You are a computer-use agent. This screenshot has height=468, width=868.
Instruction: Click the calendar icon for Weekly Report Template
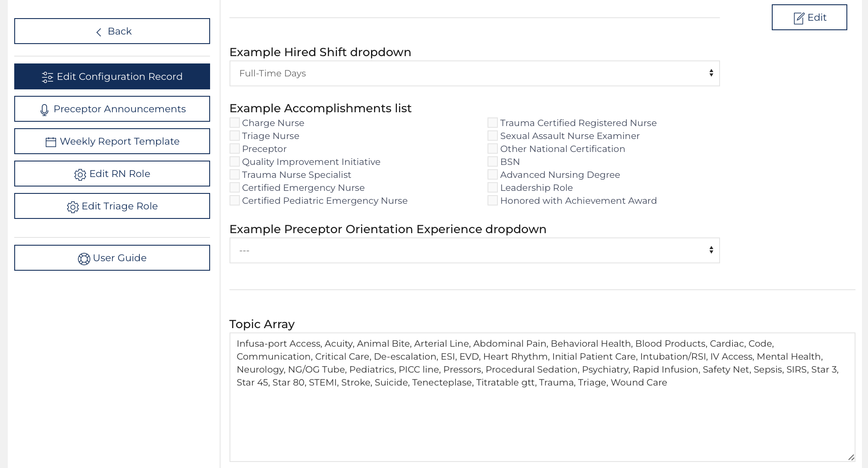click(51, 142)
